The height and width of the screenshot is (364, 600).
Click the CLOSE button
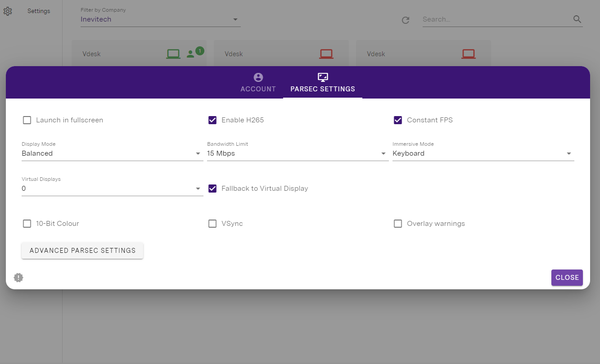click(567, 278)
